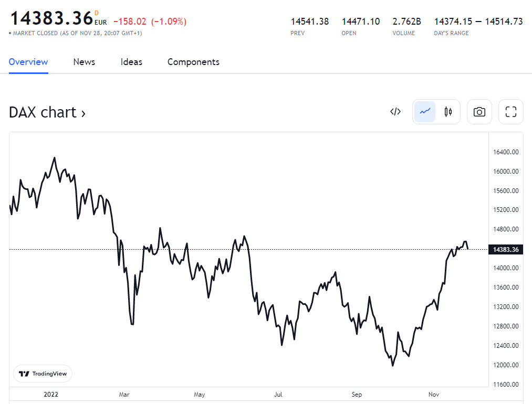The image size is (532, 404).
Task: Take a chart snapshot with camera icon
Action: pos(479,112)
